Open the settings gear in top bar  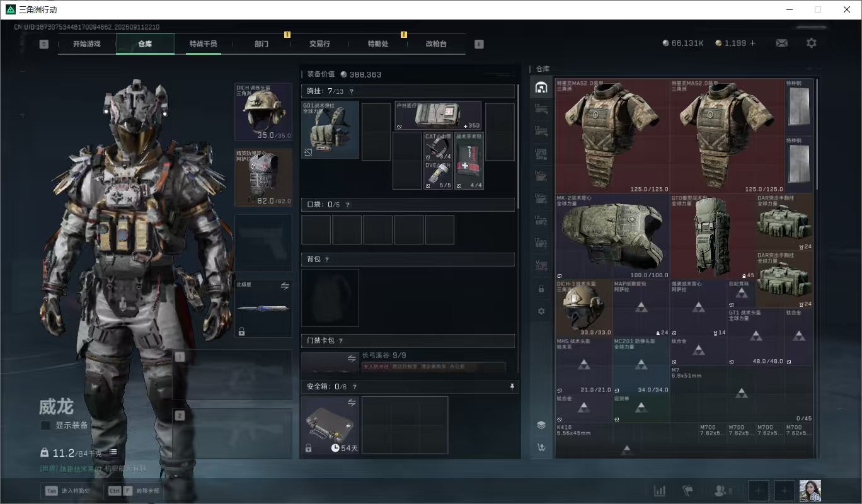pos(812,43)
